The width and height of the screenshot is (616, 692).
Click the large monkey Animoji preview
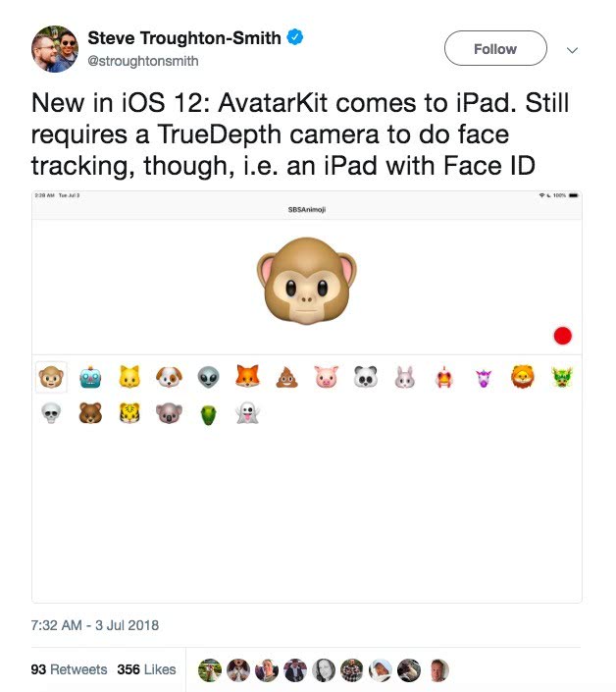click(307, 286)
